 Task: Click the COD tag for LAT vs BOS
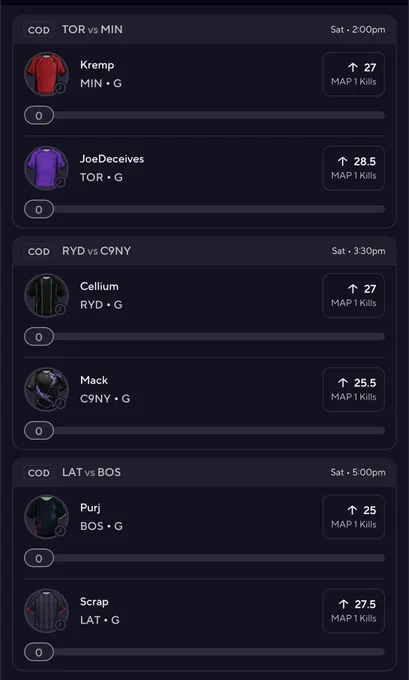point(39,473)
